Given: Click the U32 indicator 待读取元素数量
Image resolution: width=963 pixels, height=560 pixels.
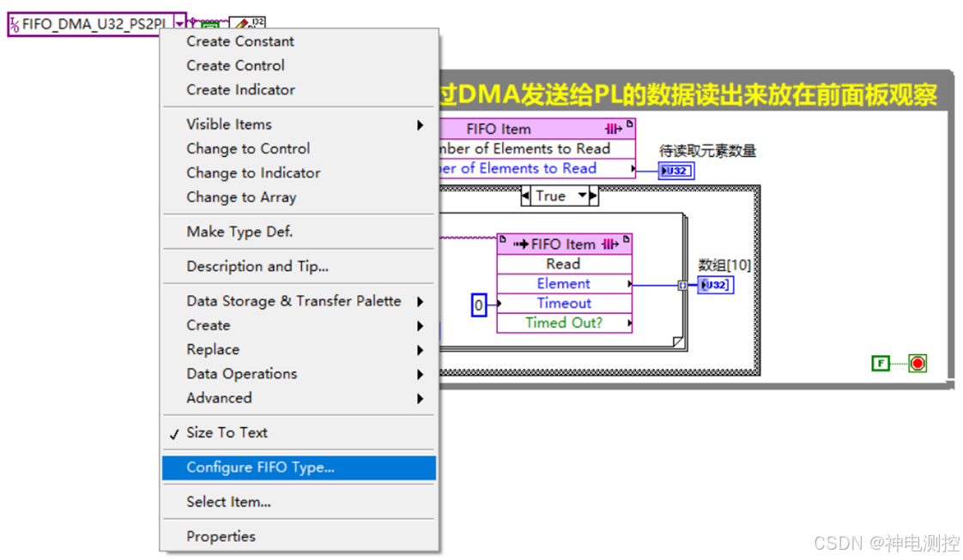Looking at the screenshot, I should (x=676, y=171).
